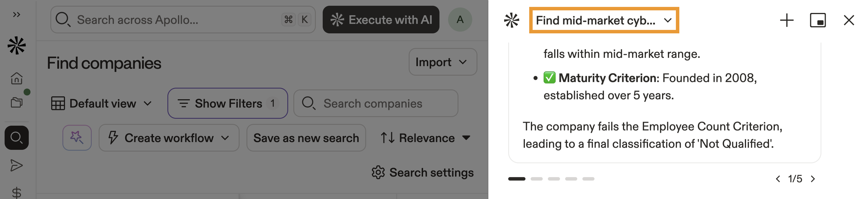Click the AI sparkle star button
Viewport: 868px width, 199px height.
[77, 138]
